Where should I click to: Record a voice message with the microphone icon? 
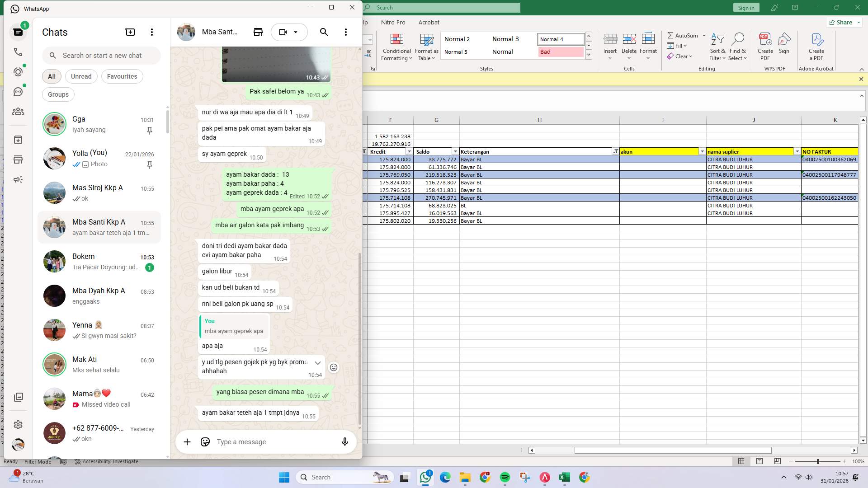(344, 442)
